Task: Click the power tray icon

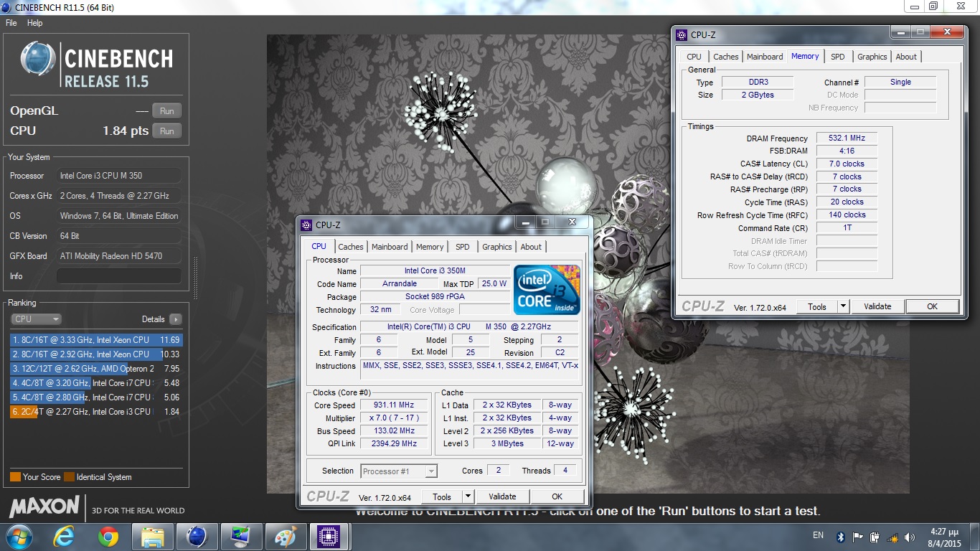Action: click(875, 537)
